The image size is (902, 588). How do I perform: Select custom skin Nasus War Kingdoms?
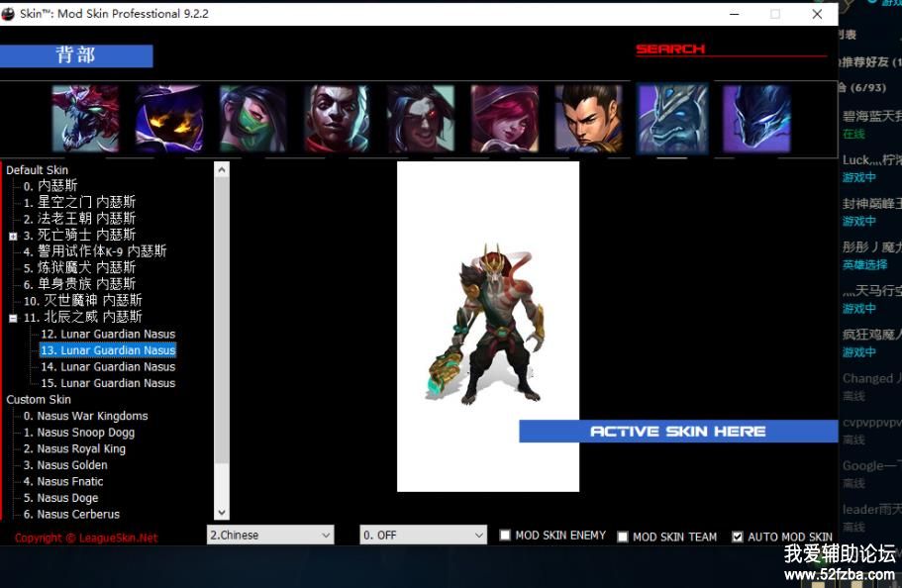point(85,416)
